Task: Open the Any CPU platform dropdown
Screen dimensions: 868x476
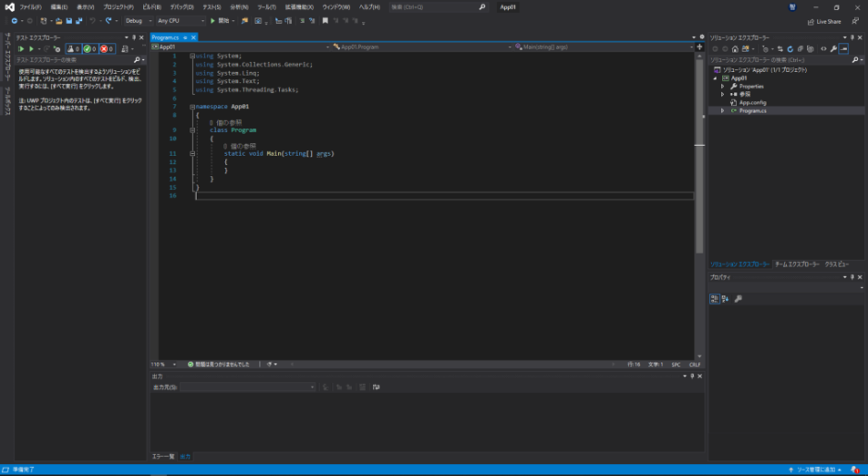Action: (x=181, y=20)
